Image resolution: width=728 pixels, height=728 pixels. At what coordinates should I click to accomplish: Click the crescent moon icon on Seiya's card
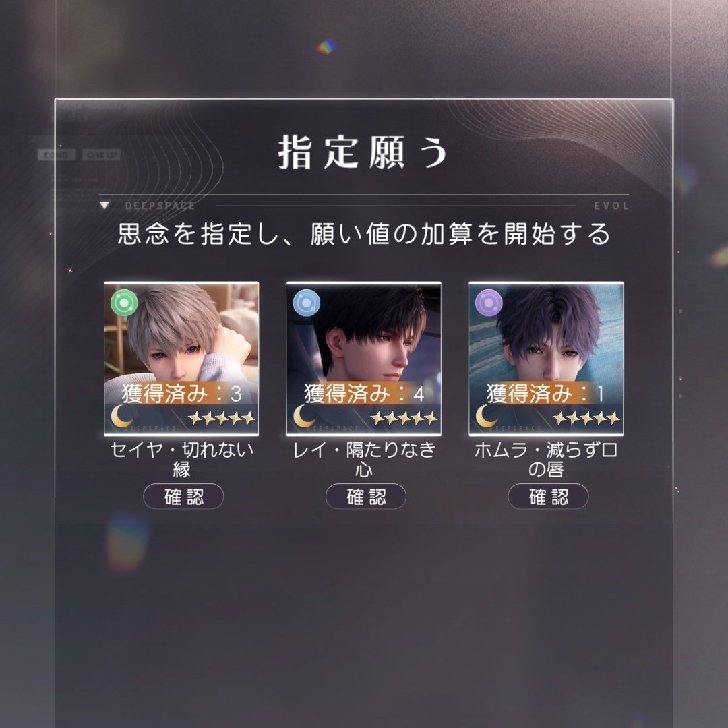click(x=121, y=415)
